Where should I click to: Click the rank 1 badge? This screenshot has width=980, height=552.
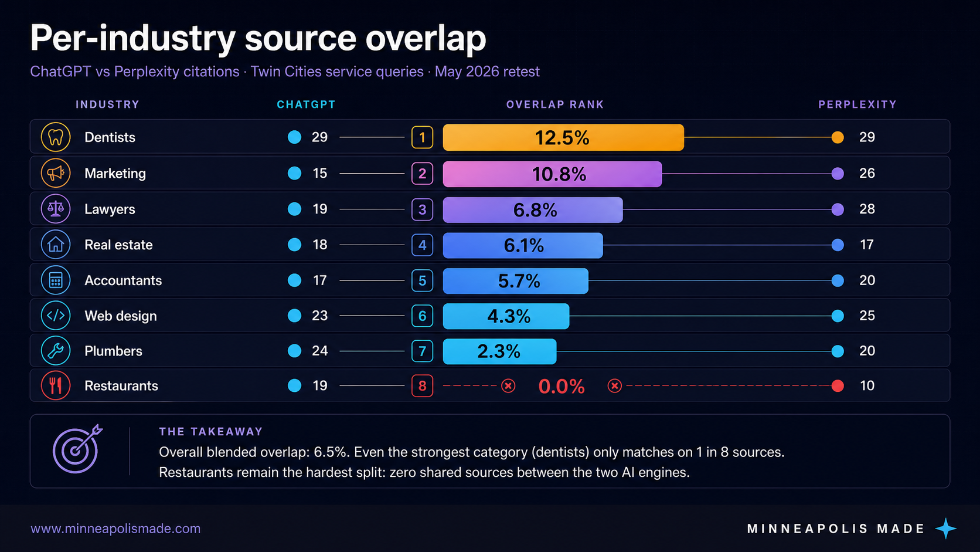tap(422, 137)
